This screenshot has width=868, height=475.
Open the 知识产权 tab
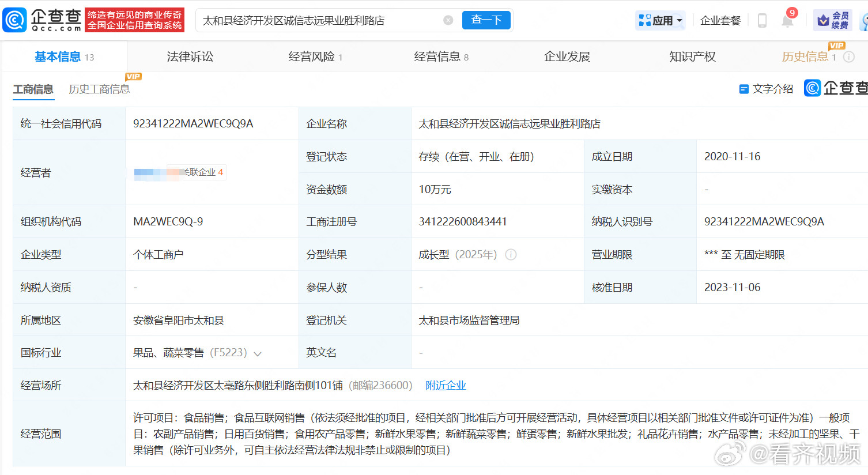692,56
